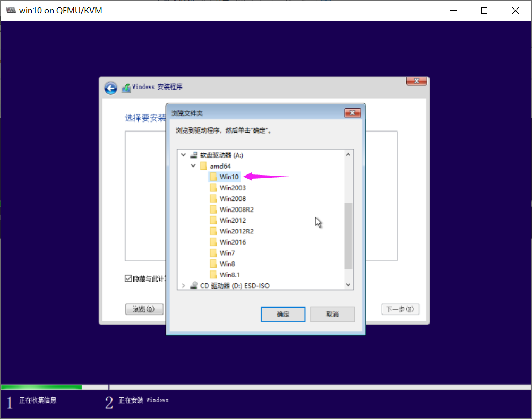Click the Win8 folder icon

(213, 264)
